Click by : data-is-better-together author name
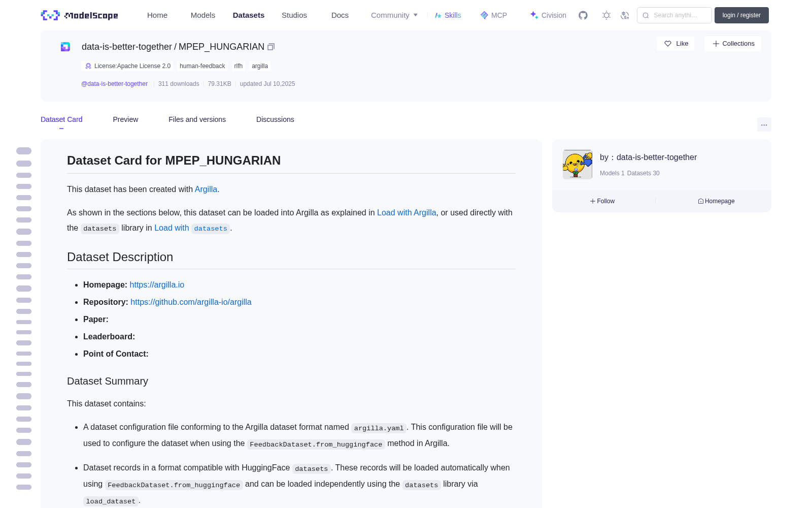This screenshot has height=508, width=812. click(648, 157)
